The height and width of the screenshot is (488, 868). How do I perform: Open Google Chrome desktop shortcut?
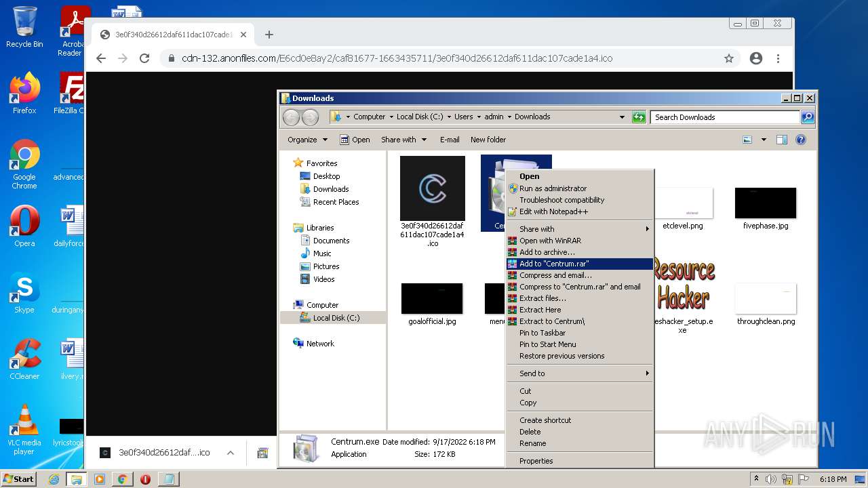pyautogui.click(x=24, y=165)
